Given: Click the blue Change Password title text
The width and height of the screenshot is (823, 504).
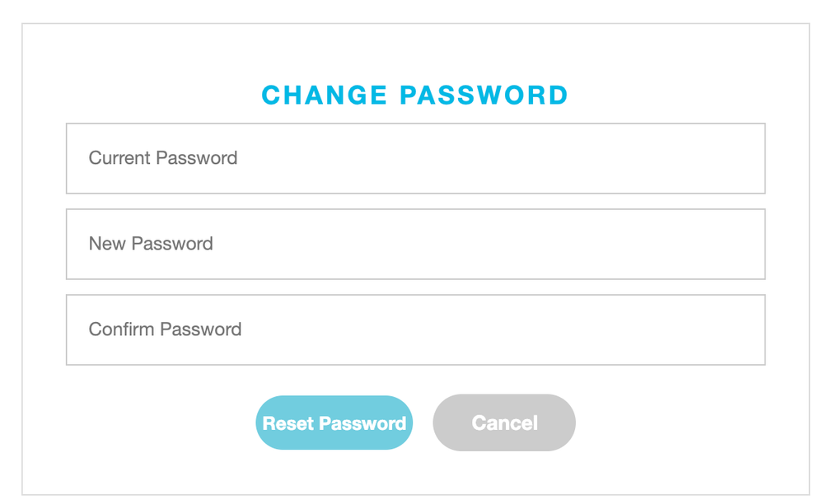Looking at the screenshot, I should [415, 95].
